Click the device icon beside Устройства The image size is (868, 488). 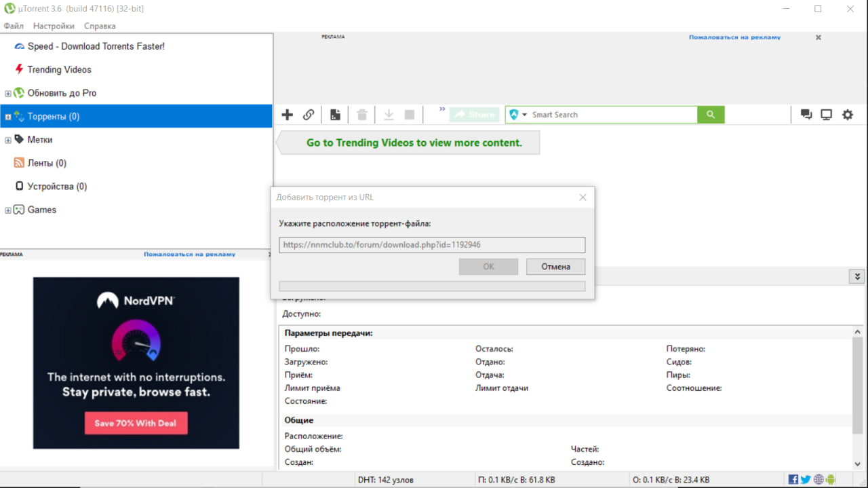19,186
